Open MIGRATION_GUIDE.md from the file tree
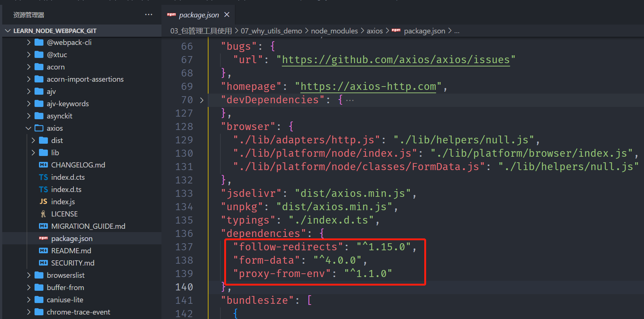This screenshot has height=319, width=644. point(88,226)
